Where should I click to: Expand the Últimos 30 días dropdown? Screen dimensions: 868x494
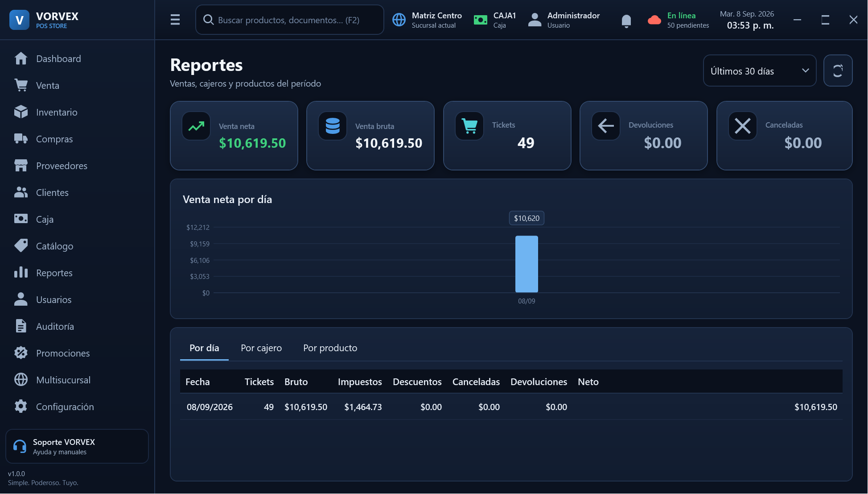tap(760, 71)
